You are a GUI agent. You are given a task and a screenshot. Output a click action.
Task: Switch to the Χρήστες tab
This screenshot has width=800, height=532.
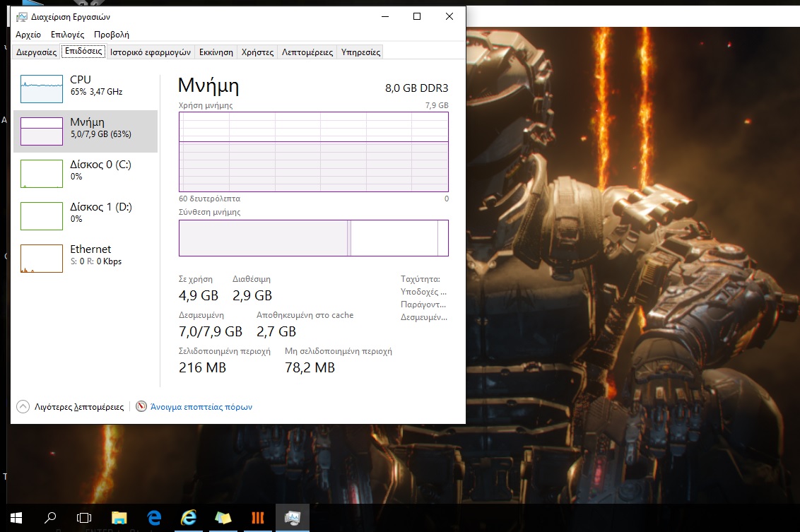tap(258, 52)
